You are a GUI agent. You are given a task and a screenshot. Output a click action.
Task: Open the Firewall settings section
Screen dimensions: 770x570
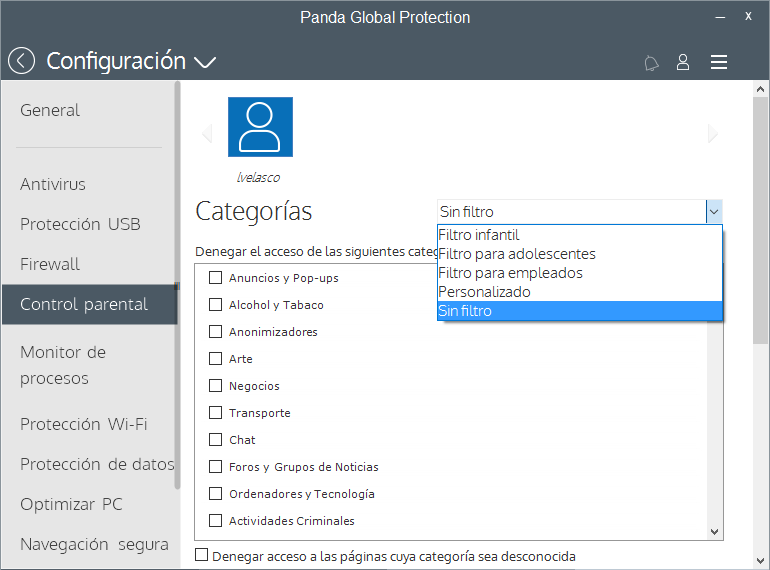point(50,265)
